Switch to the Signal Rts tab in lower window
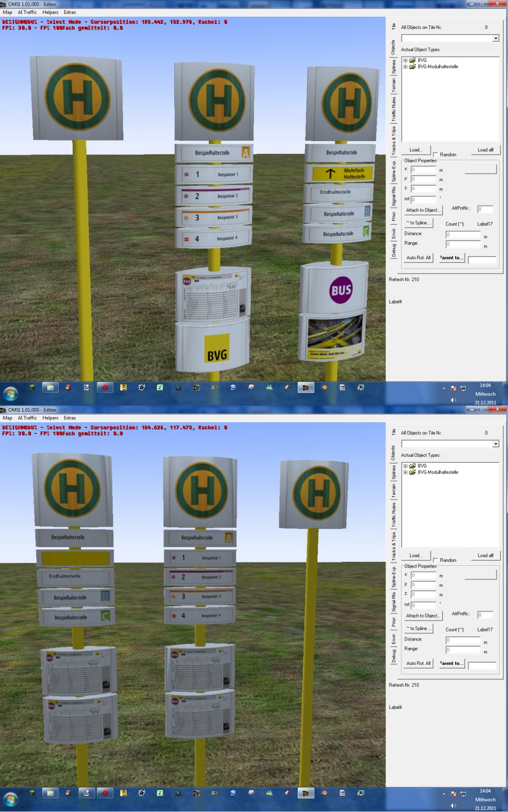 click(393, 602)
